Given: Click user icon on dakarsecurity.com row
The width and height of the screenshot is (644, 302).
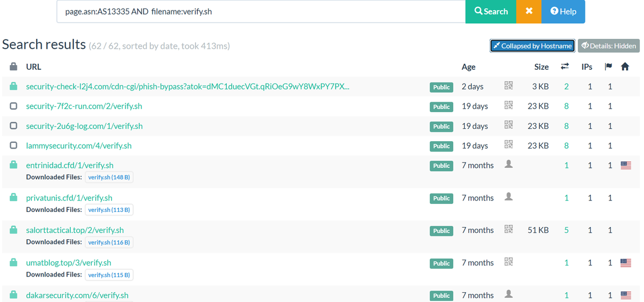Looking at the screenshot, I should 508,294.
